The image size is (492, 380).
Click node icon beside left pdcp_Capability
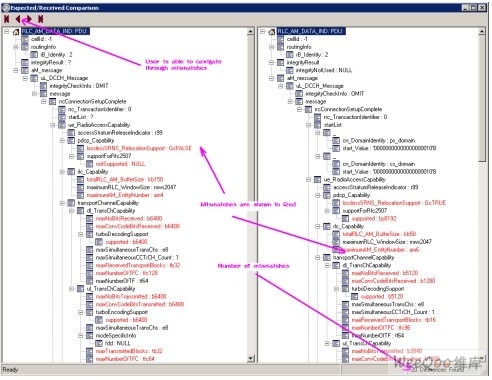pos(71,141)
